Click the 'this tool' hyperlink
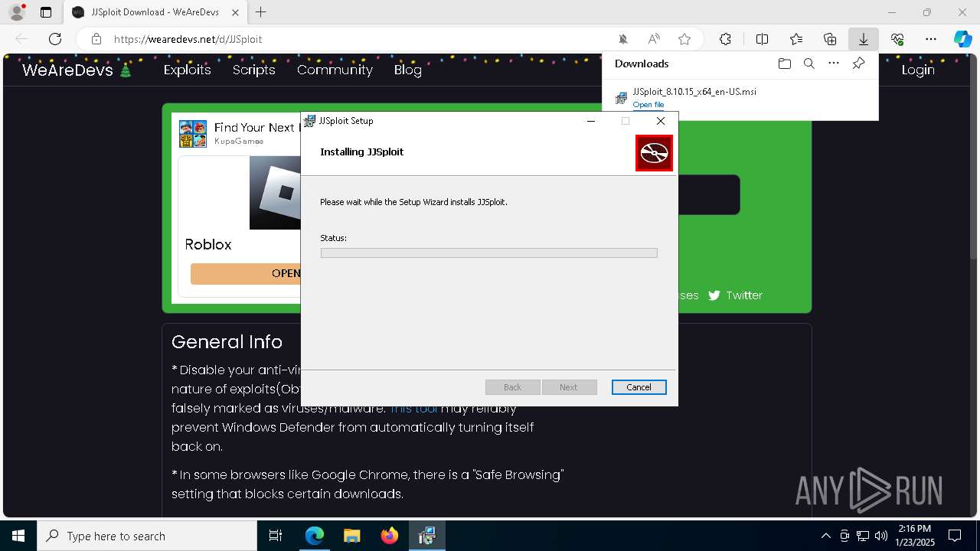 pos(414,408)
